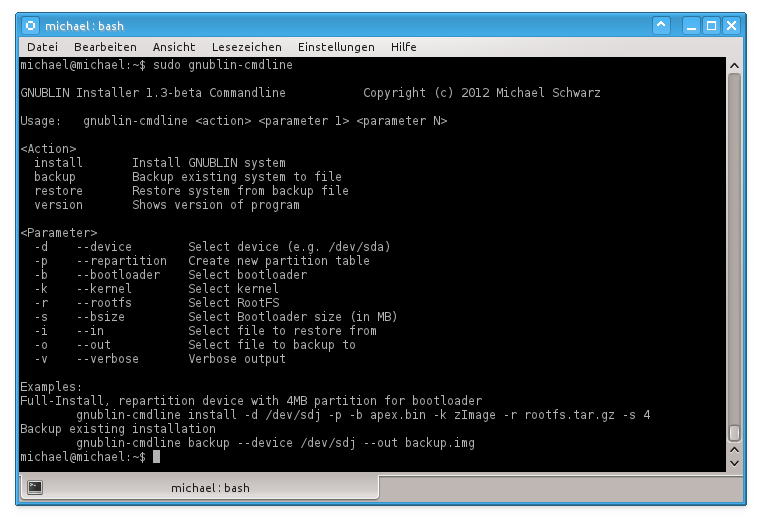
Task: Click 'Copyright (c) 2012 Michael Schwarz' text
Action: [x=482, y=92]
